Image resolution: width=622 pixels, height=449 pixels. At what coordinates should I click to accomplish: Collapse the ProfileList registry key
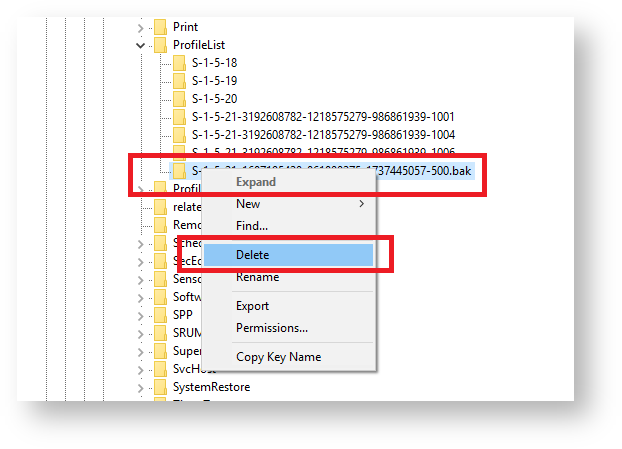click(140, 46)
